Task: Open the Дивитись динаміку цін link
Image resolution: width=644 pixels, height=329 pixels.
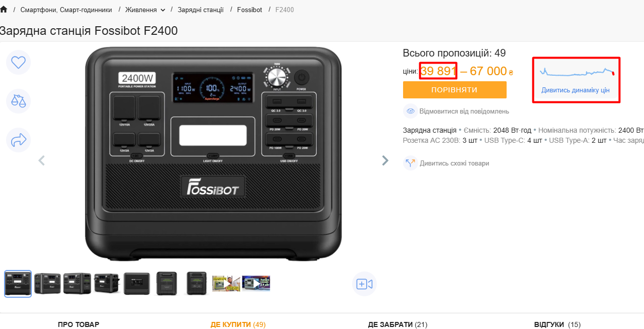Action: pos(575,90)
